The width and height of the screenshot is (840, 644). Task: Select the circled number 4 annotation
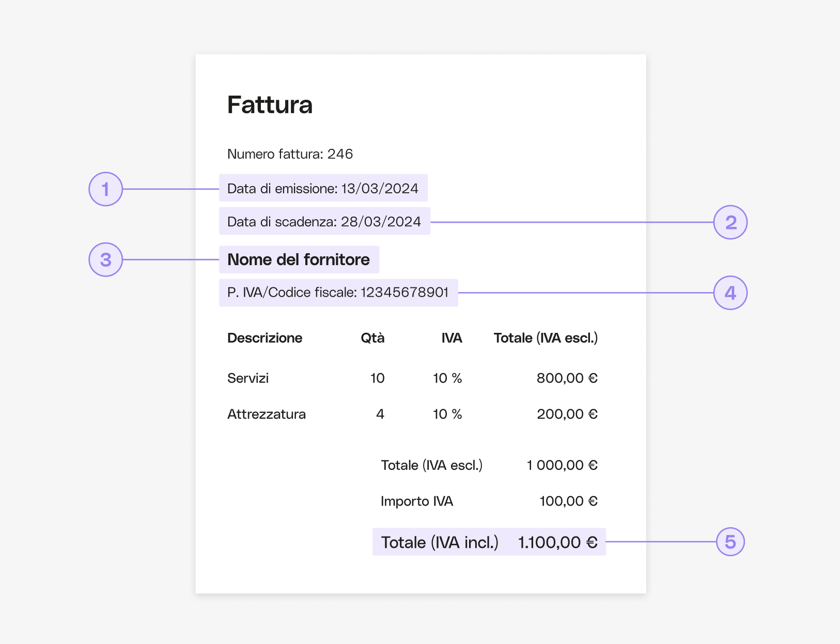tap(730, 293)
